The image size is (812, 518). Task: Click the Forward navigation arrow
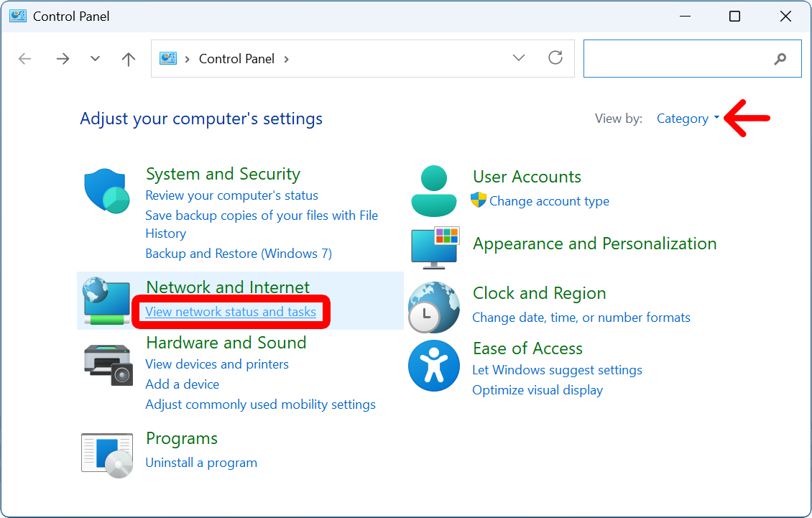(63, 59)
